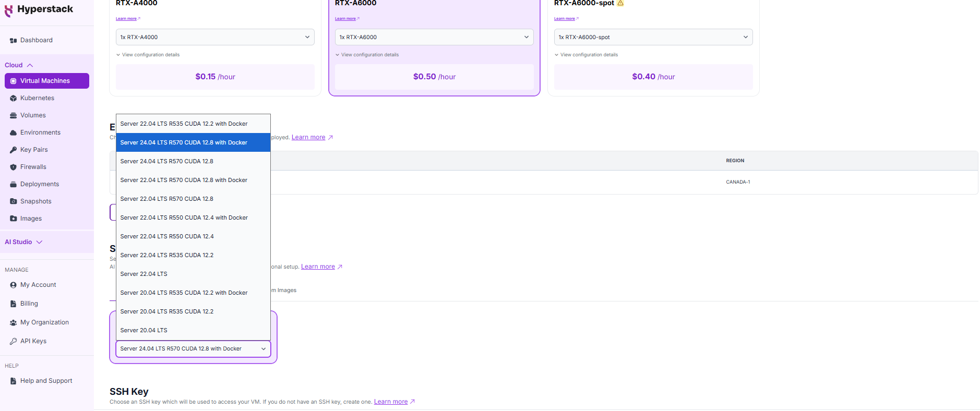Open Dashboard icon in sidebar
Viewport: 980px width, 411px height.
coord(14,40)
